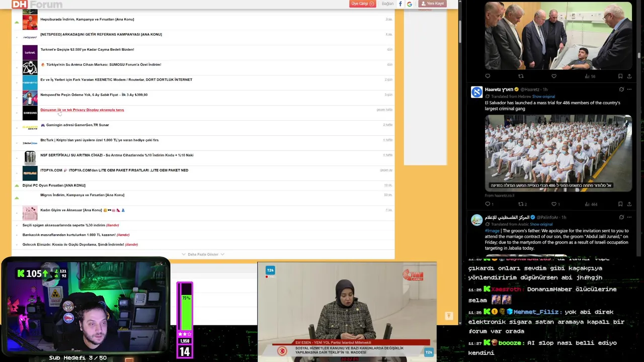Share the Haaretz tweet
Image resolution: width=644 pixels, height=362 pixels.
click(x=629, y=204)
